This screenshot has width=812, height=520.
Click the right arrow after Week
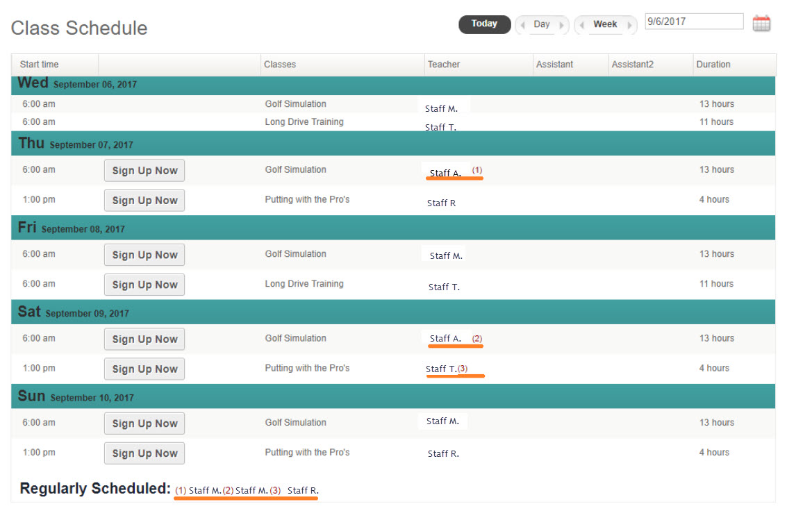[x=629, y=24]
